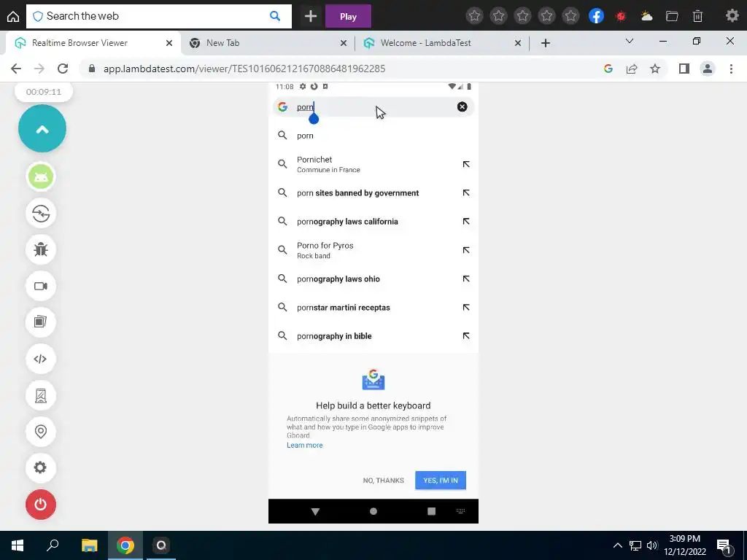Click the Chrome icon in the taskbar

(125, 545)
